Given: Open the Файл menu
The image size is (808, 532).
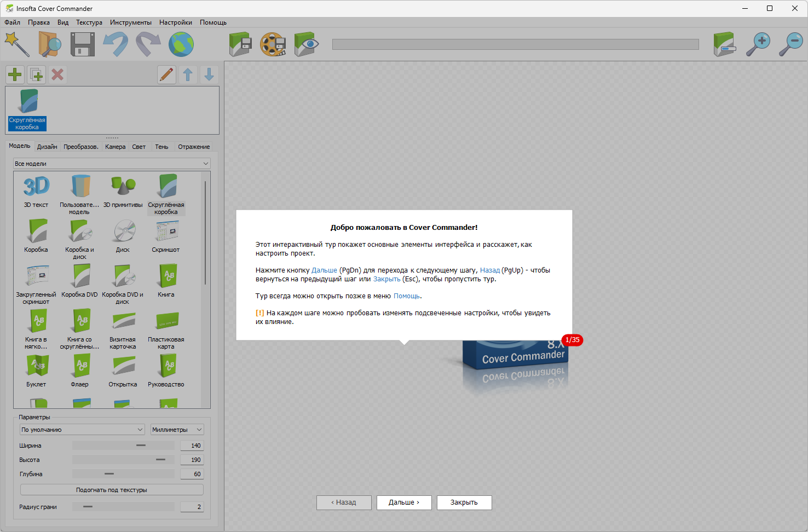Looking at the screenshot, I should pyautogui.click(x=13, y=22).
